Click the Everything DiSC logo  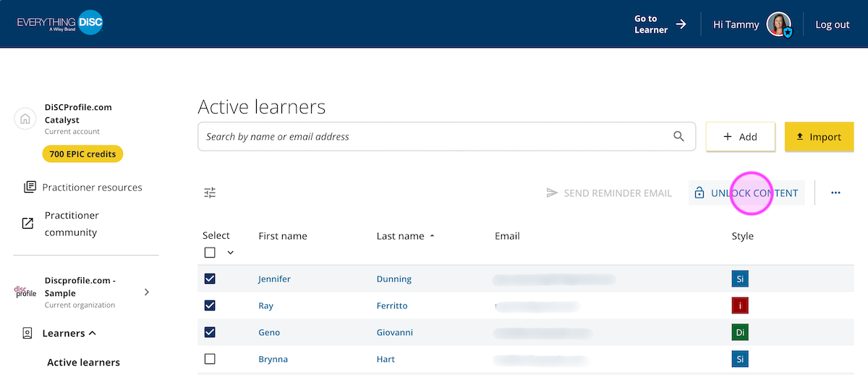click(60, 24)
